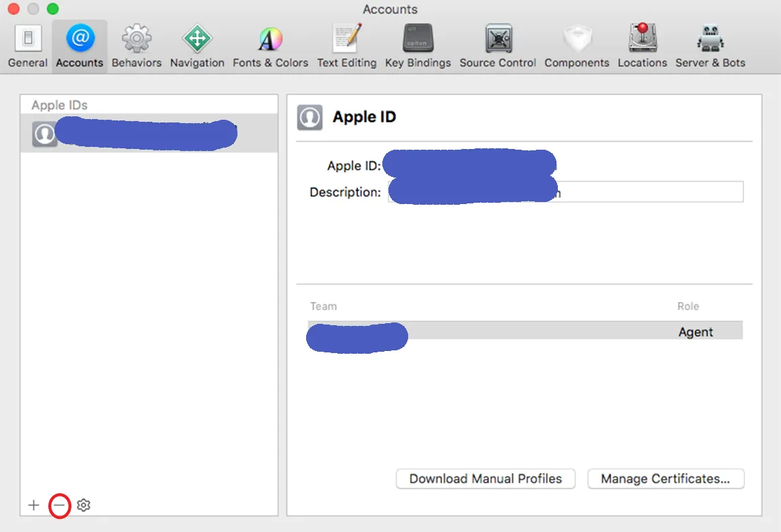Open Components preferences pane

577,46
